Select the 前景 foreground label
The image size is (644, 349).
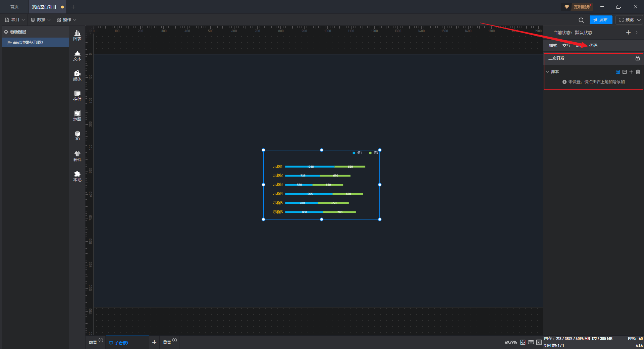click(x=93, y=343)
